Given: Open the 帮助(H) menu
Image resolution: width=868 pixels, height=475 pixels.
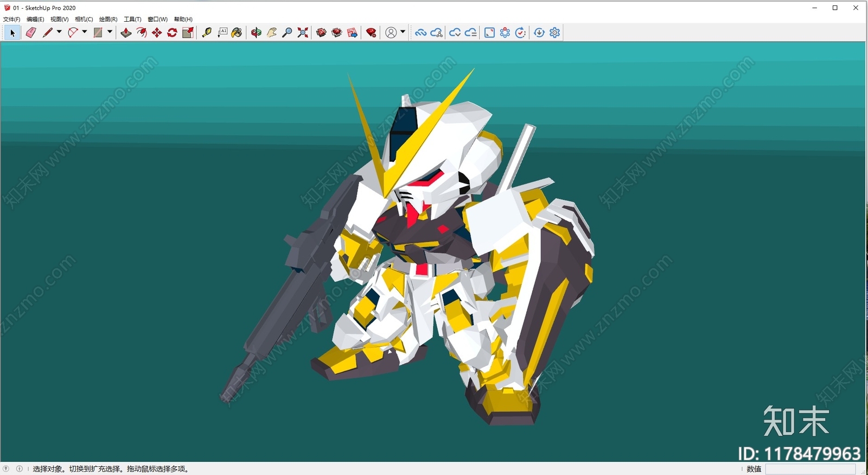Looking at the screenshot, I should [x=183, y=19].
